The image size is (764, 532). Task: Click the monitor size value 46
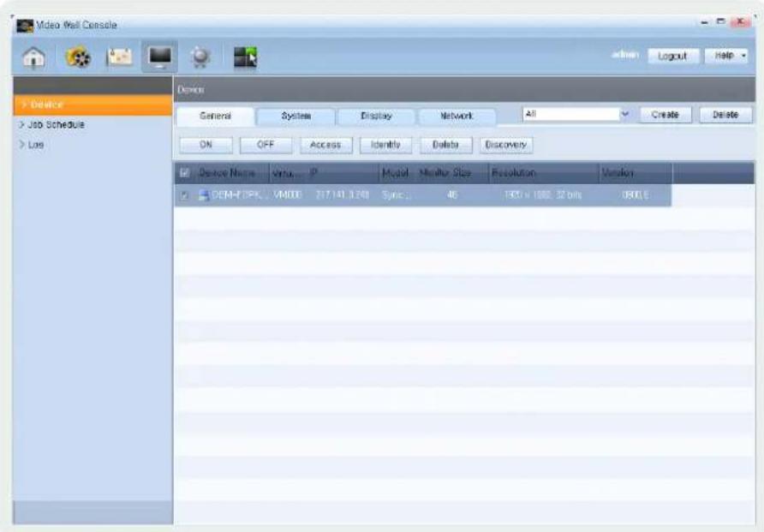click(451, 194)
